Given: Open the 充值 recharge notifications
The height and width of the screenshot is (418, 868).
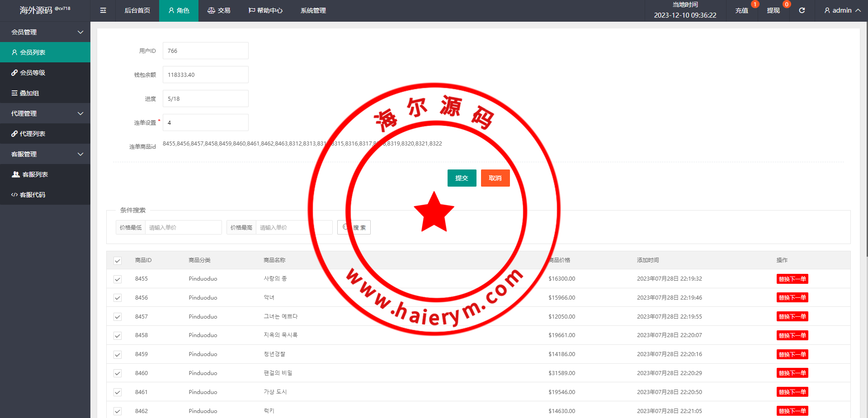Looking at the screenshot, I should [741, 10].
